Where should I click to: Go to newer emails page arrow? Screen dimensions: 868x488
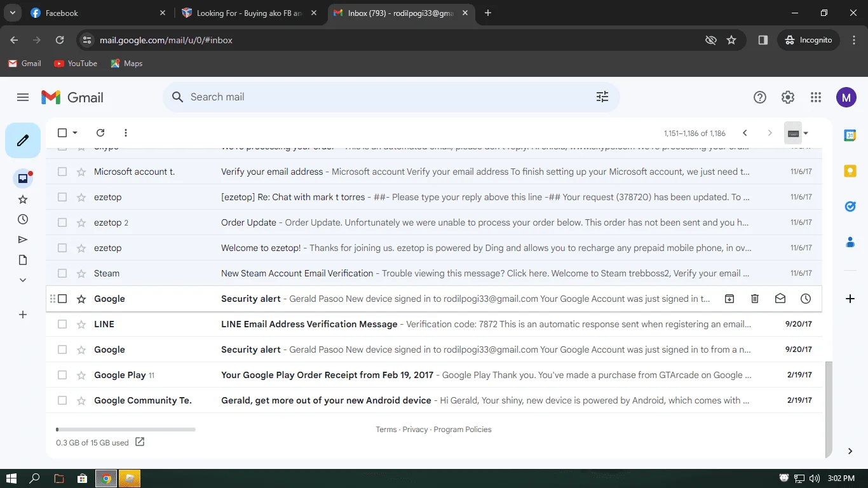745,133
